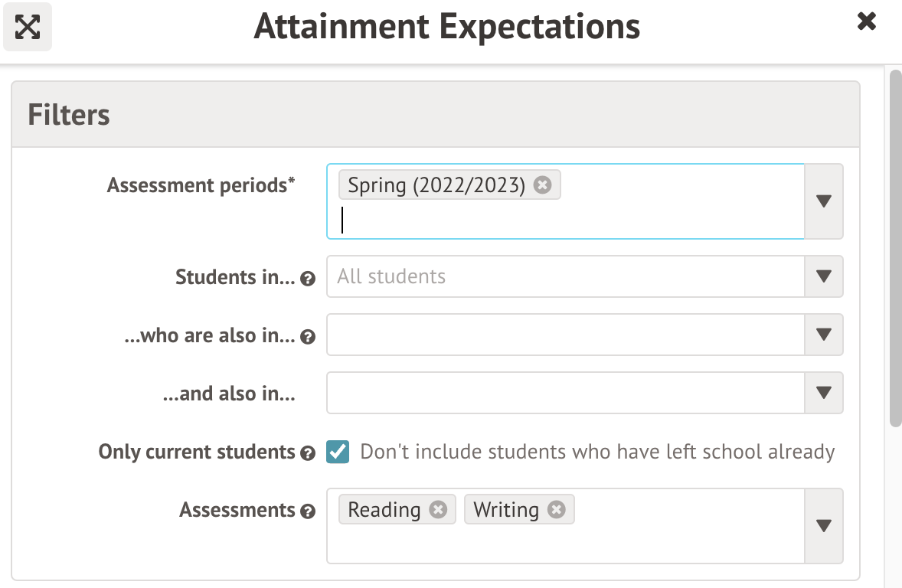The width and height of the screenshot is (902, 588).
Task: Close the Attainment Expectations dialog
Action: [x=867, y=21]
